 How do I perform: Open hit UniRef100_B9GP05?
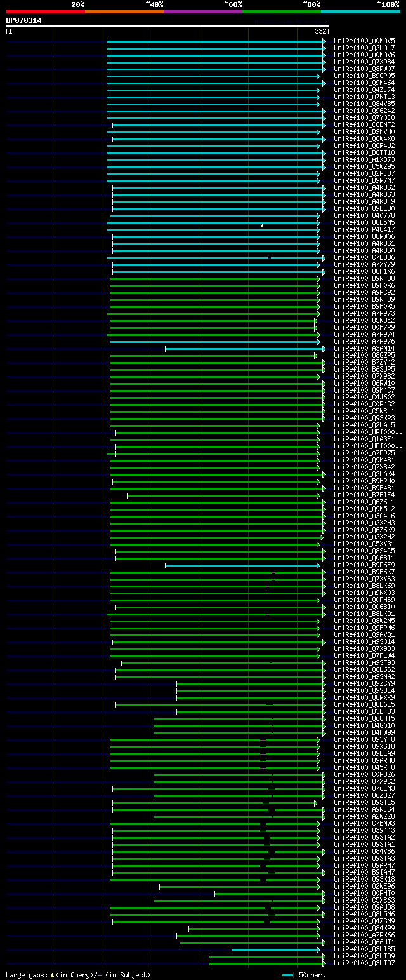point(364,76)
